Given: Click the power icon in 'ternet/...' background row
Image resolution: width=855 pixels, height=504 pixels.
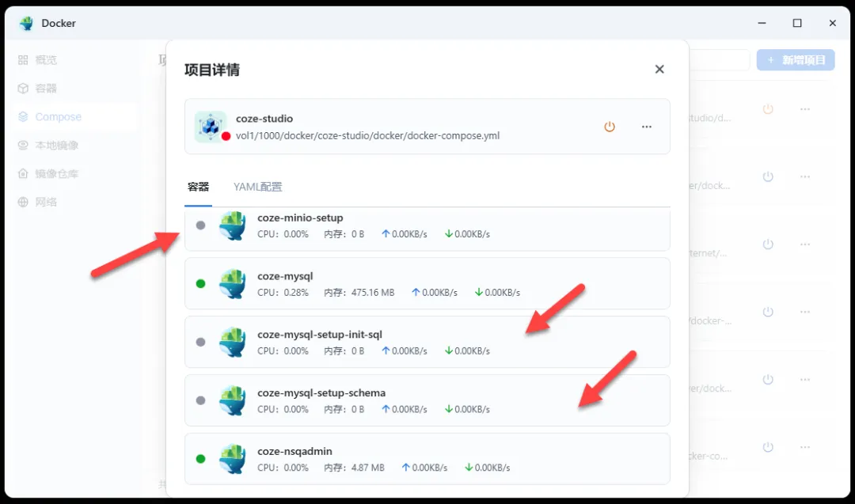Looking at the screenshot, I should coord(768,244).
